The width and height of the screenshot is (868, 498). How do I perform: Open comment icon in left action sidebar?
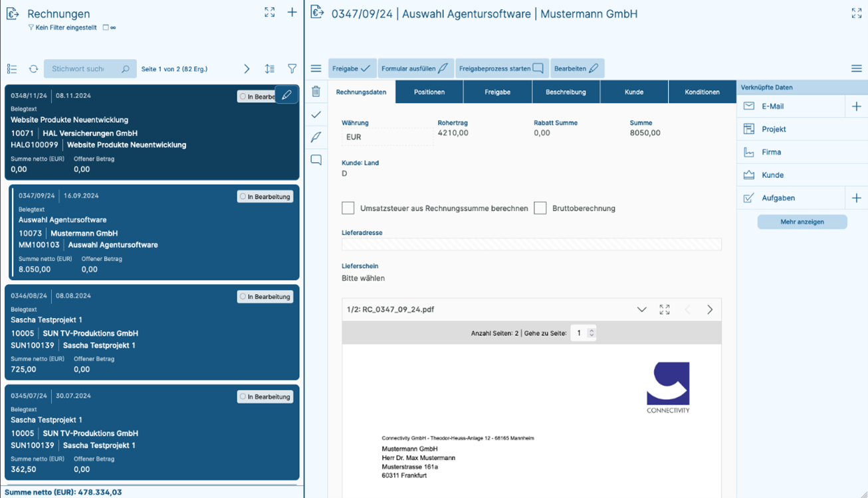click(316, 160)
